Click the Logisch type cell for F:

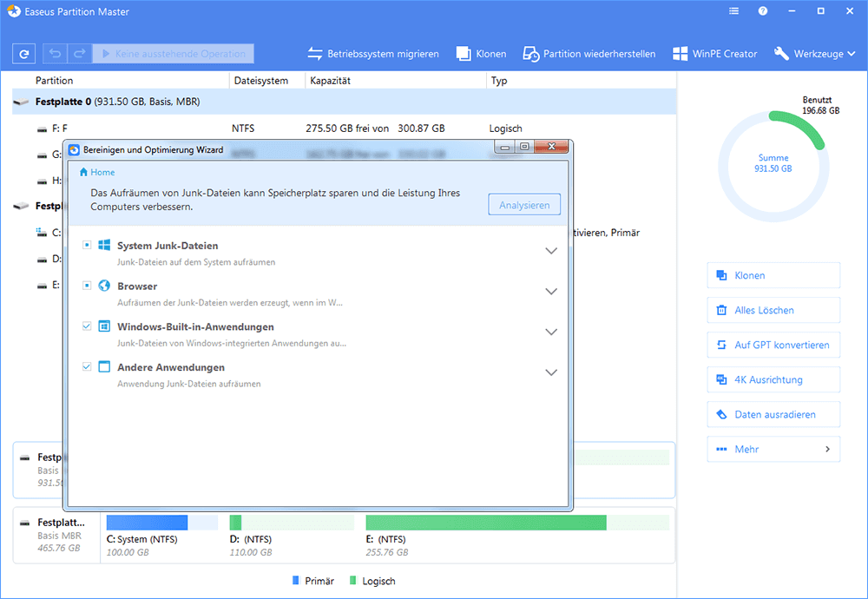[505, 128]
